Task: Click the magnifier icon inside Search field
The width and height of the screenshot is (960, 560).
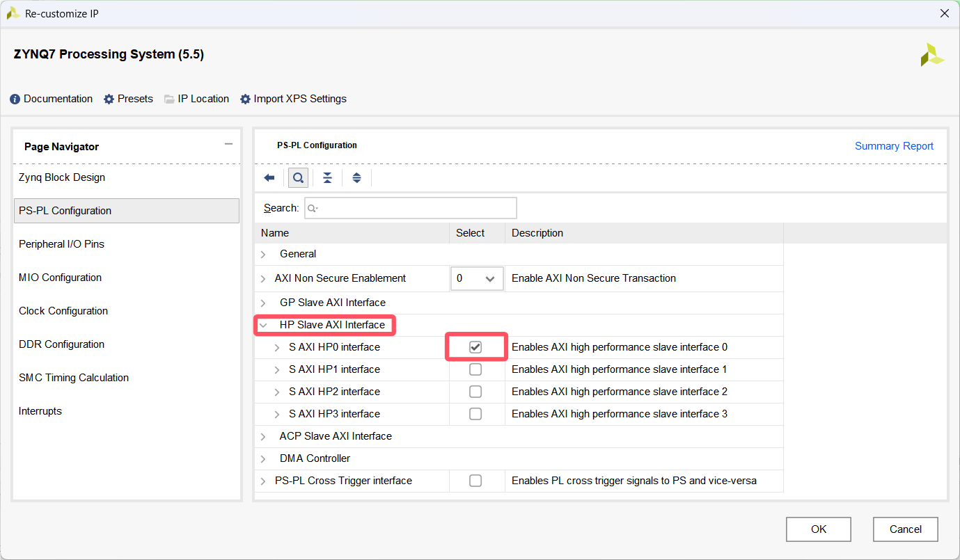Action: tap(313, 208)
